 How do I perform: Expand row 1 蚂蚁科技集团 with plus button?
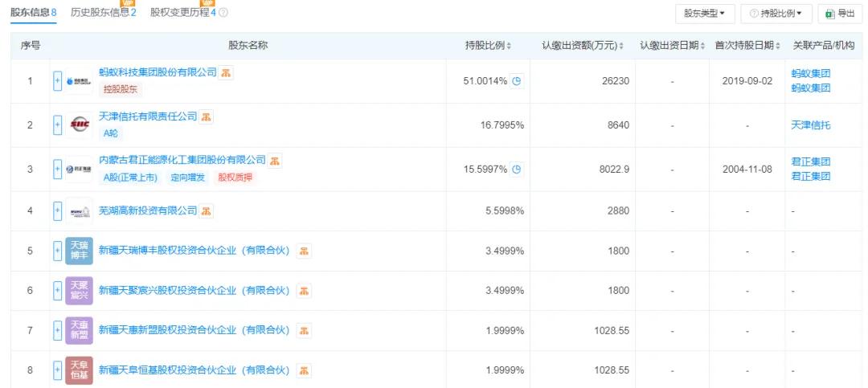[58, 81]
